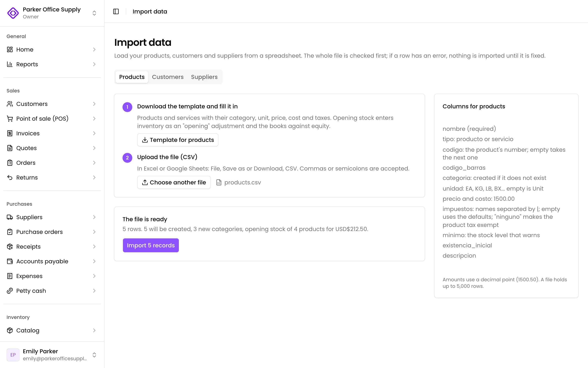Click the Quotes document icon
The width and height of the screenshot is (588, 368).
point(10,148)
